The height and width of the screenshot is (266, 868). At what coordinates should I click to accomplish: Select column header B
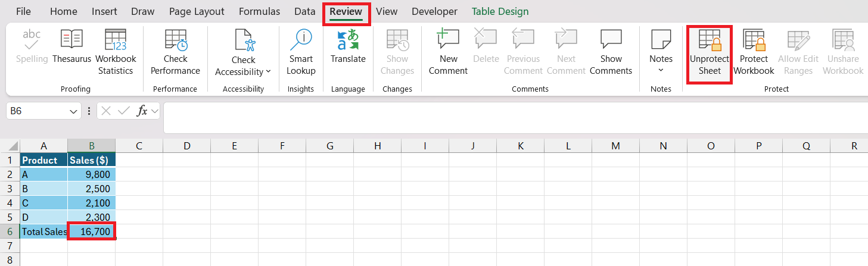tap(91, 146)
